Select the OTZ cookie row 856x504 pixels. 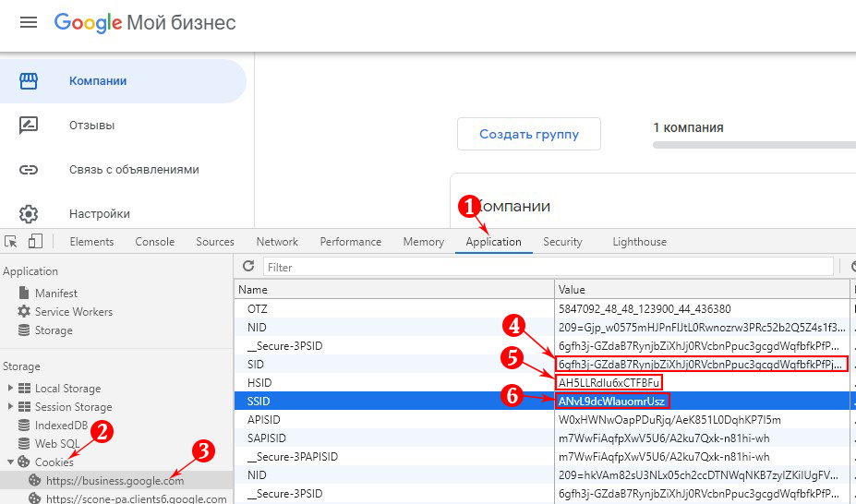[543, 308]
